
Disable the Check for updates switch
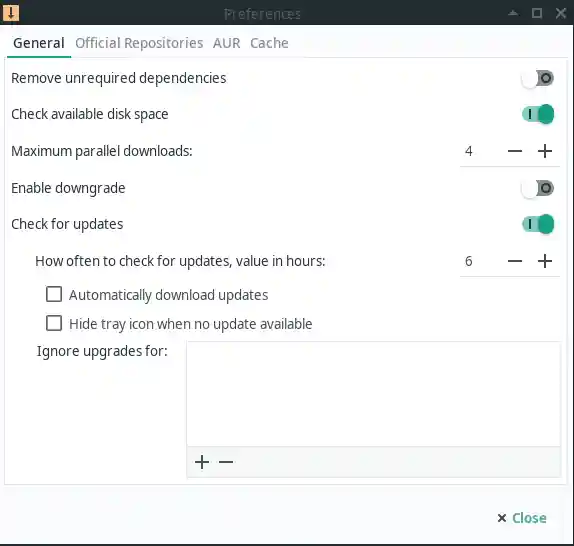pos(538,224)
